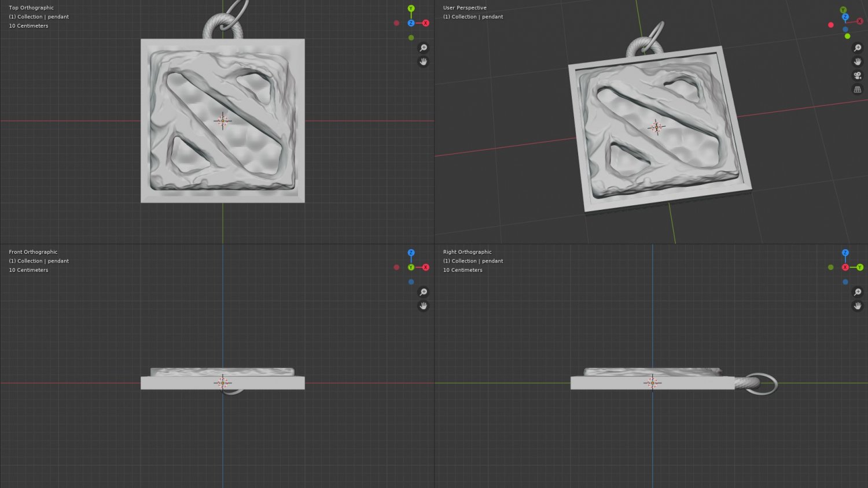Click pan hand icon in Top Orthographic viewport

[x=424, y=62]
